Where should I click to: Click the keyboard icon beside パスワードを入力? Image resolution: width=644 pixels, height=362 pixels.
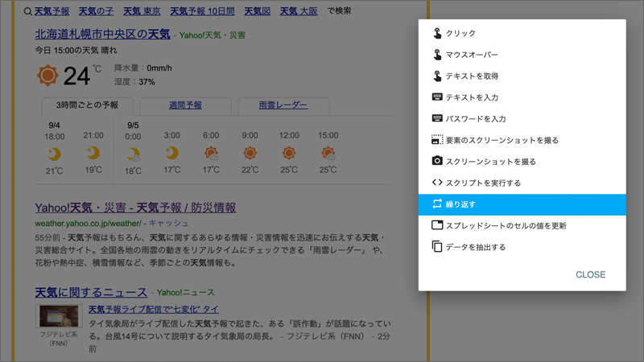pyautogui.click(x=437, y=118)
